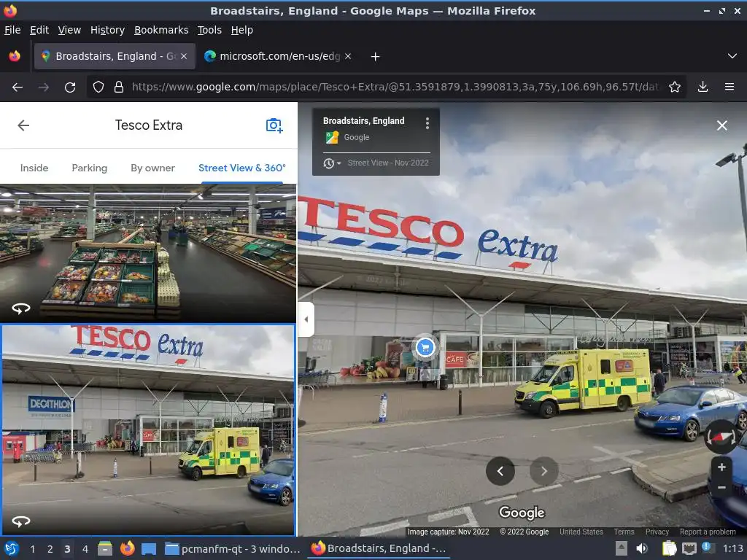The image size is (747, 560).
Task: Reload the current page
Action: [x=70, y=87]
